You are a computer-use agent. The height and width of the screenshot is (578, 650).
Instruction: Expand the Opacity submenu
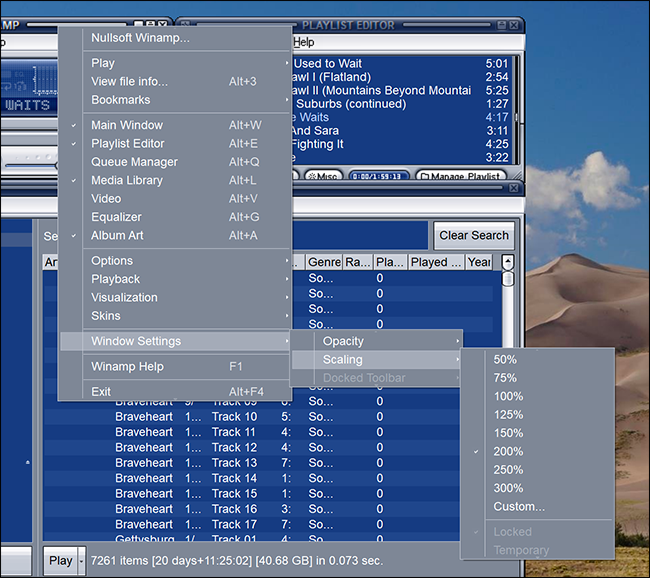pyautogui.click(x=343, y=341)
